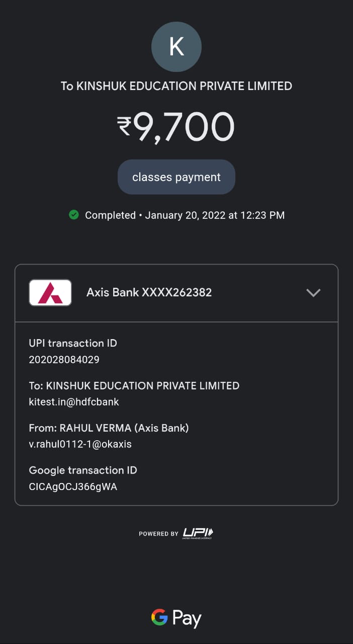
Task: Select the Google transaction ID CICAgOCJ366gWA
Action: pos(73,487)
